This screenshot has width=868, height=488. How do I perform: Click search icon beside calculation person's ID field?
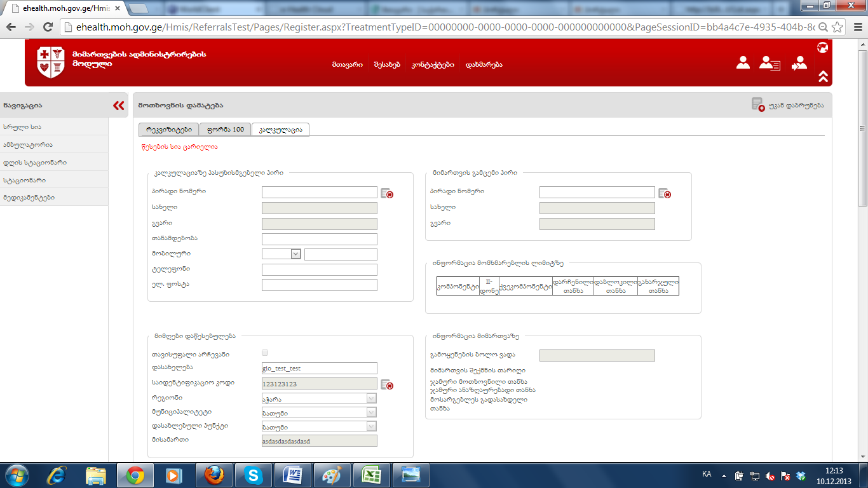click(x=386, y=193)
